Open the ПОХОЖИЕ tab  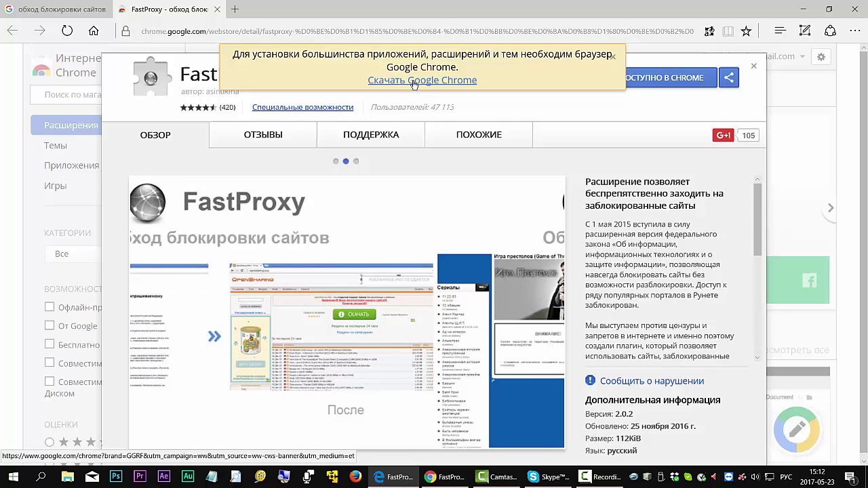(x=479, y=134)
